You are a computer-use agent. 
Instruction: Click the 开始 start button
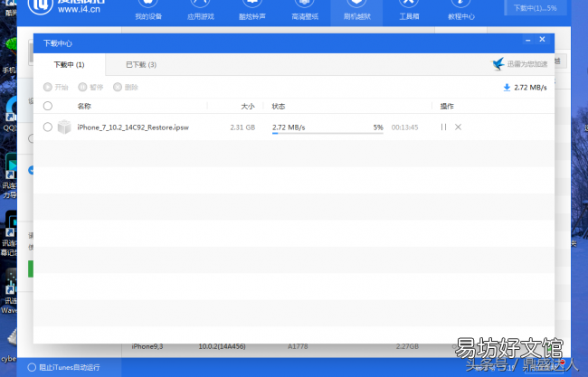[56, 88]
